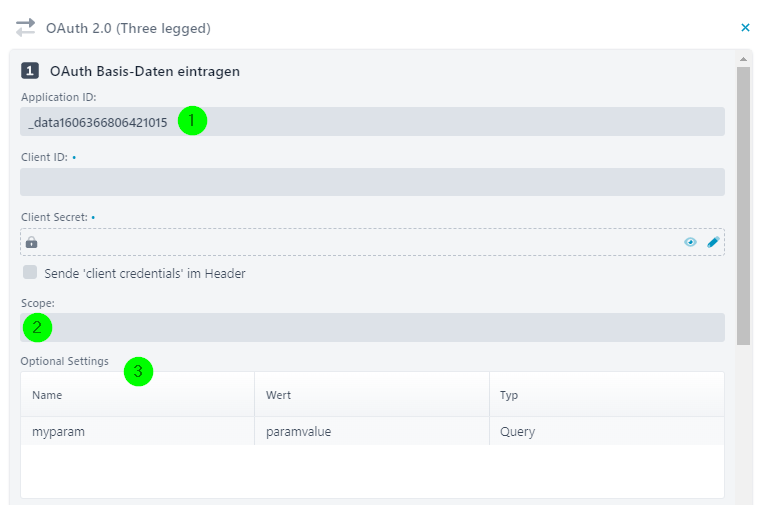Click the OAuth swap arrows icon

coord(25,28)
